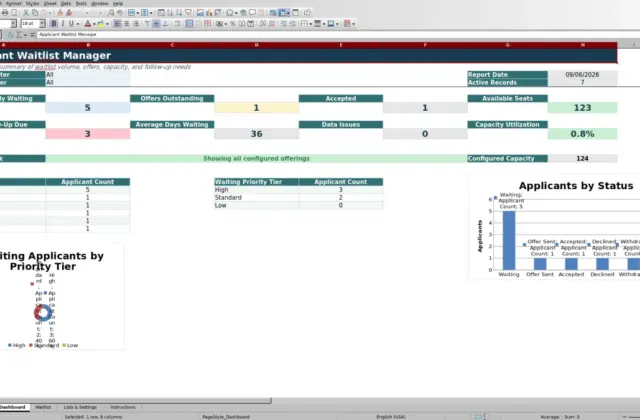Switch to the Lists & Settings sheet tab
The image size is (640, 420).
tap(80, 407)
